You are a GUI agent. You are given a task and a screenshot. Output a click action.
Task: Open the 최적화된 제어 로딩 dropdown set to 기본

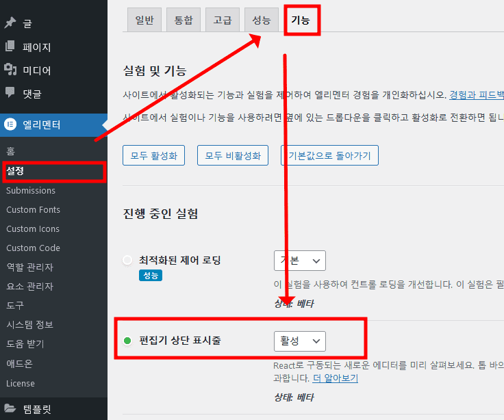pos(300,261)
